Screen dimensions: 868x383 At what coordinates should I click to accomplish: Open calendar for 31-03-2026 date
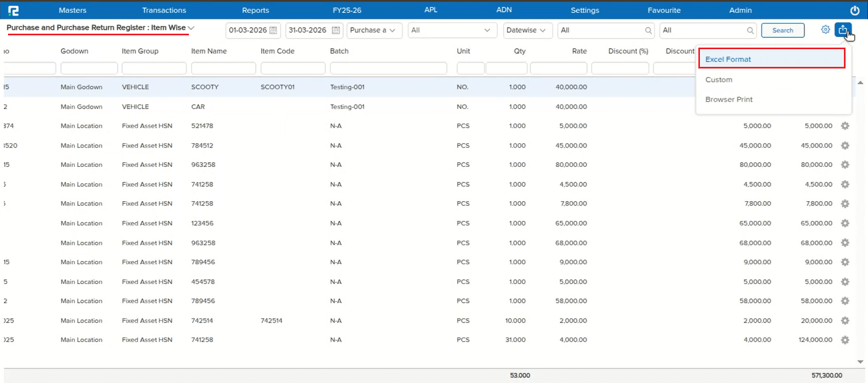click(336, 30)
